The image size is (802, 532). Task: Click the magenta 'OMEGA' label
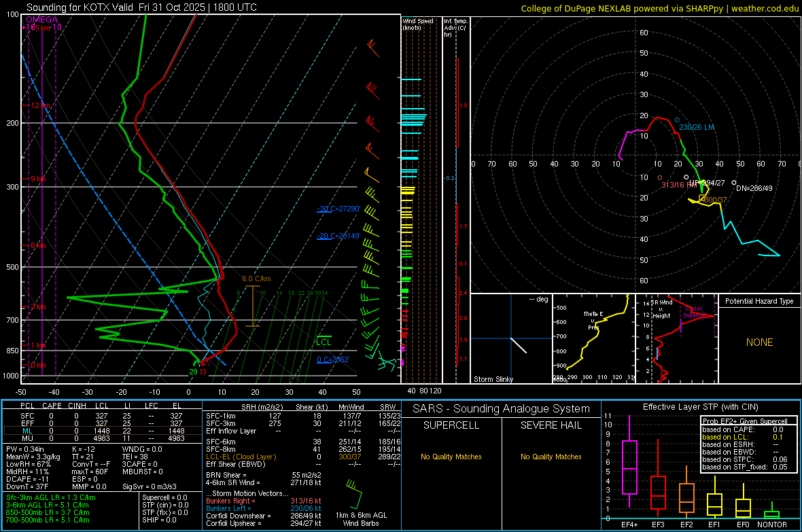pyautogui.click(x=42, y=20)
